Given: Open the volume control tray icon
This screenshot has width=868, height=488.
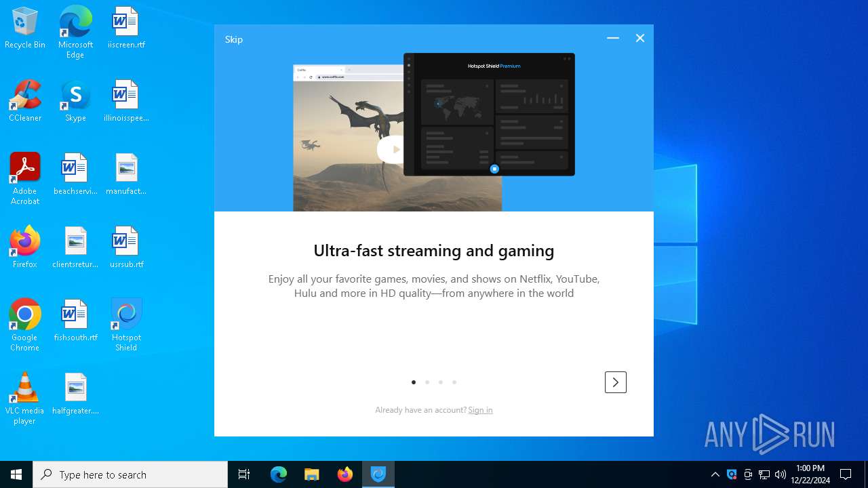Looking at the screenshot, I should 781,474.
